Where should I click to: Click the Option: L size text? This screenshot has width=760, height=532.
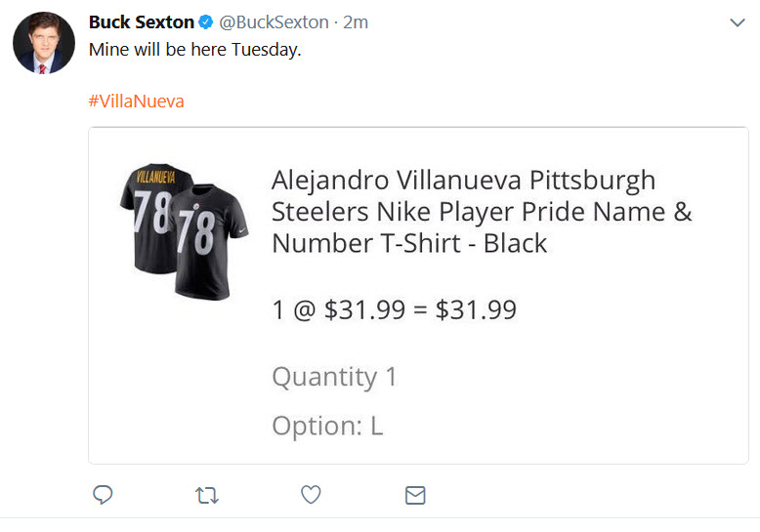pos(327,426)
